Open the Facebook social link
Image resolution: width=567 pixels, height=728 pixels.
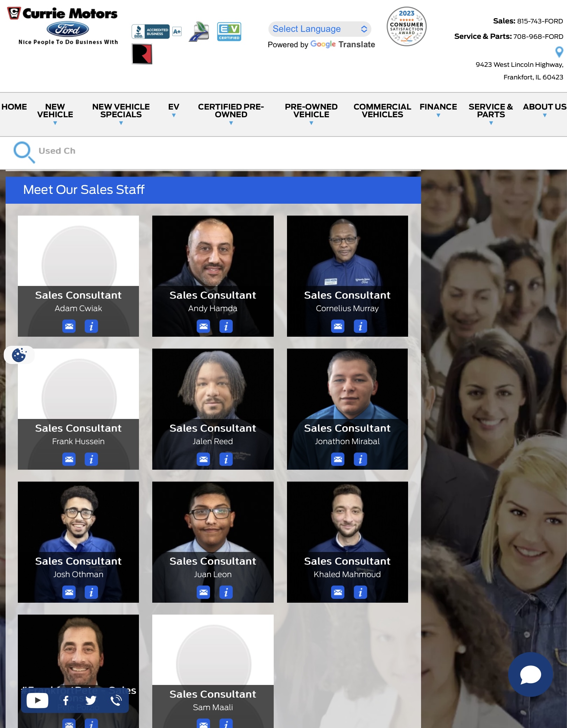click(x=66, y=700)
